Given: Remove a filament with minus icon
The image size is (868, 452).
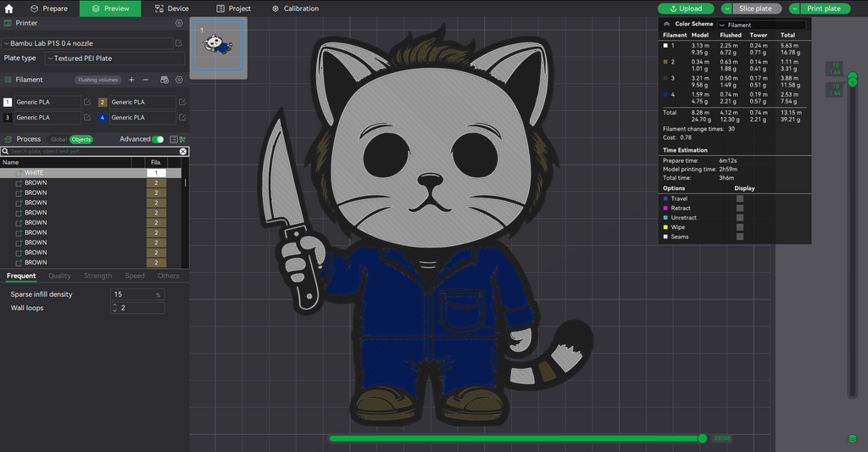Looking at the screenshot, I should click(x=146, y=80).
